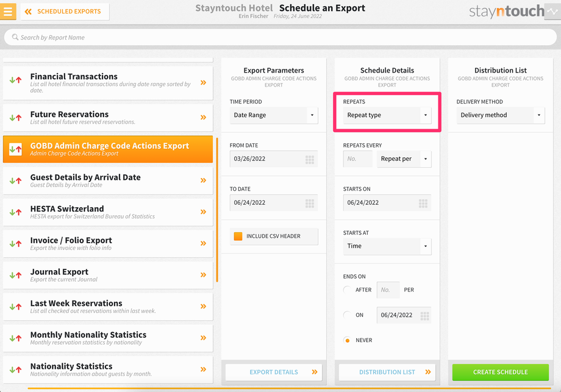The image size is (561, 392).
Task: Select the HESTA Switzerland report row
Action: 108,212
